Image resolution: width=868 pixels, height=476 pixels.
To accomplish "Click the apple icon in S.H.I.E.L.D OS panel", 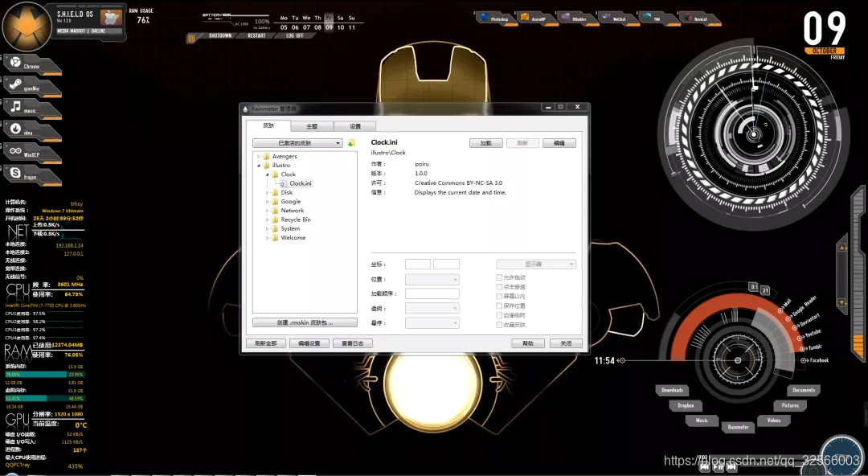I will coord(110,17).
